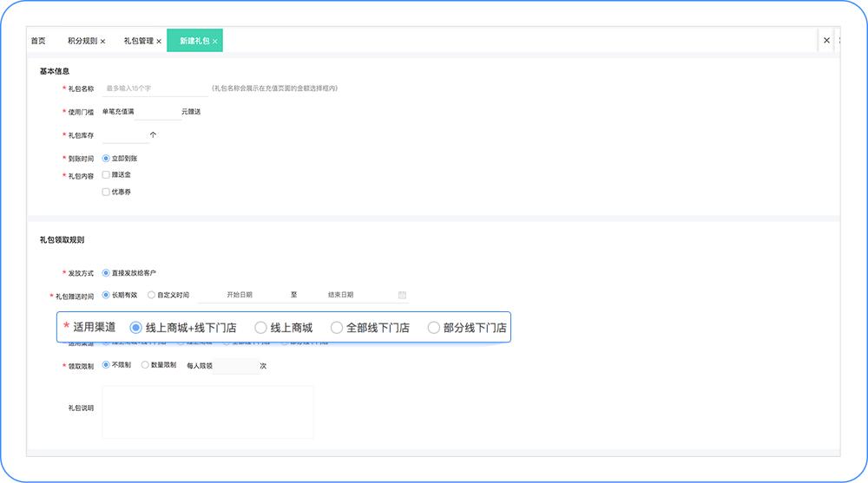Click the × icon at the tab bar's right end
The height and width of the screenshot is (483, 868).
(826, 41)
